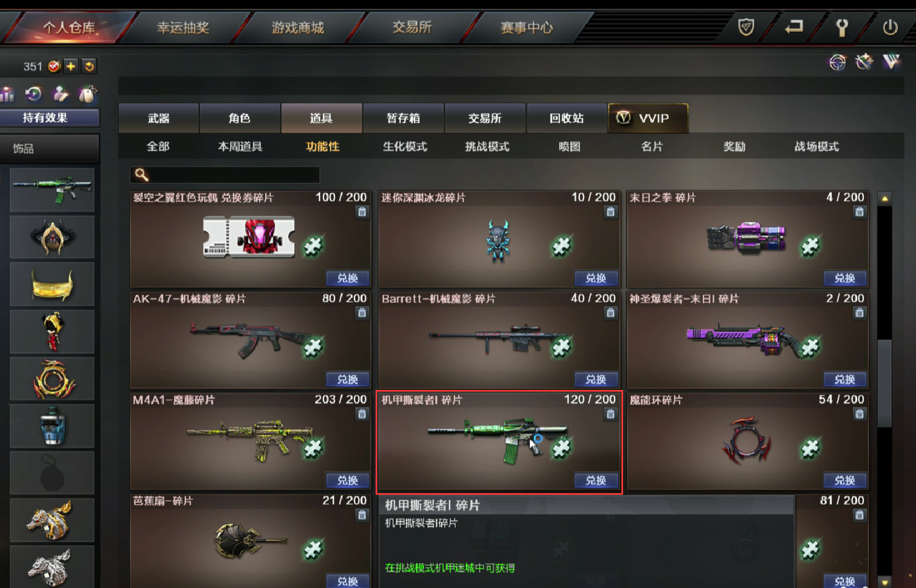Exchange M4A1-魔藤碎片 with its 兑换 button
This screenshot has height=588, width=916.
347,480
